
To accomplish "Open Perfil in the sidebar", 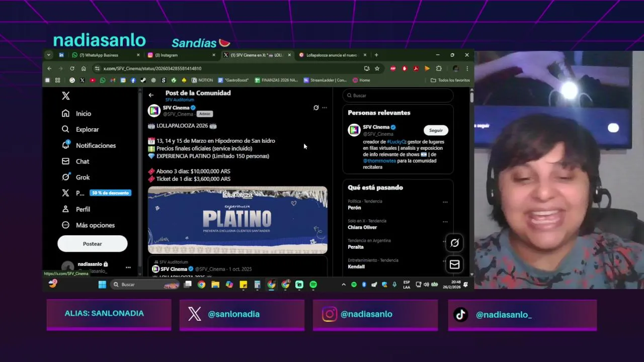I will (x=76, y=209).
